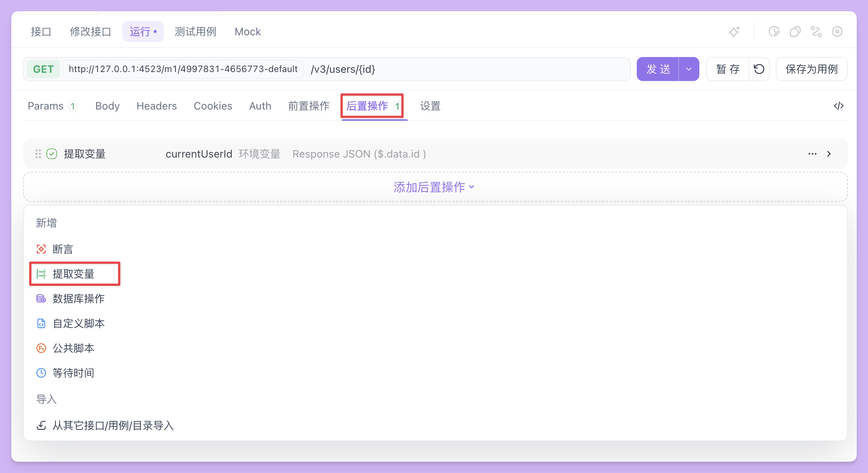Click the /v3/users/{id} path input

click(468, 69)
